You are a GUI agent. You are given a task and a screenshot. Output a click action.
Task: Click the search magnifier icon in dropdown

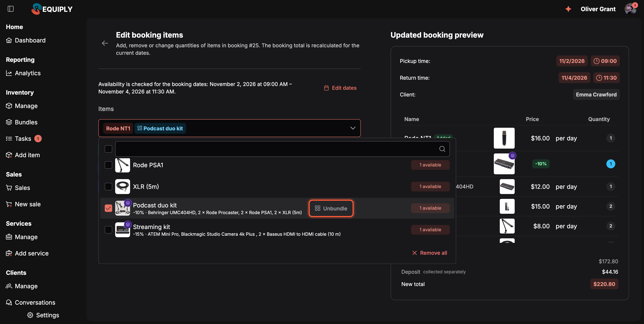coord(442,149)
